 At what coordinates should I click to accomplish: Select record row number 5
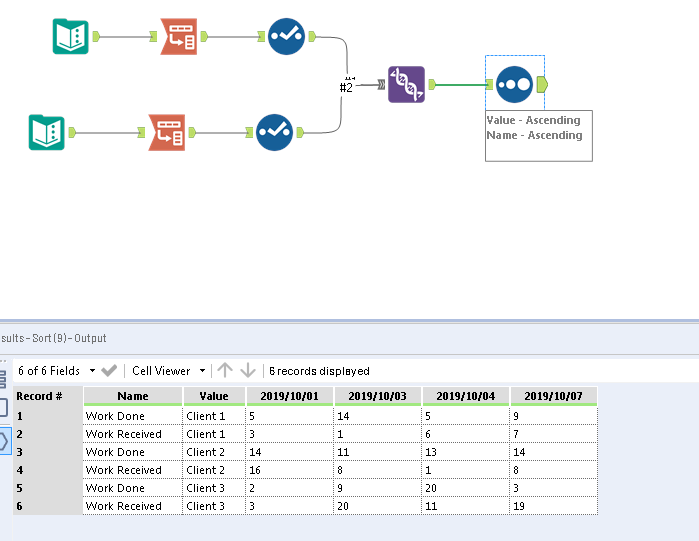[x=48, y=488]
